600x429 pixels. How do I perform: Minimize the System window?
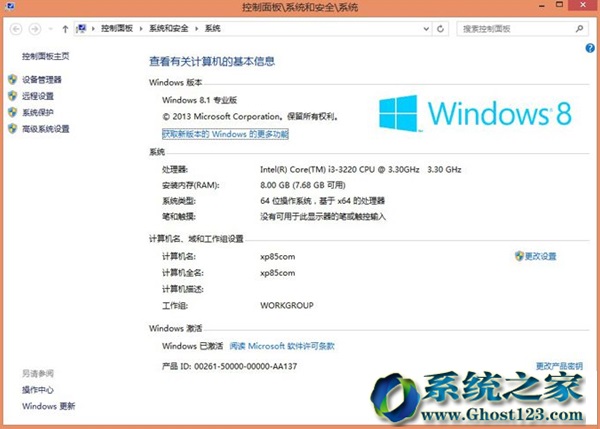click(542, 6)
